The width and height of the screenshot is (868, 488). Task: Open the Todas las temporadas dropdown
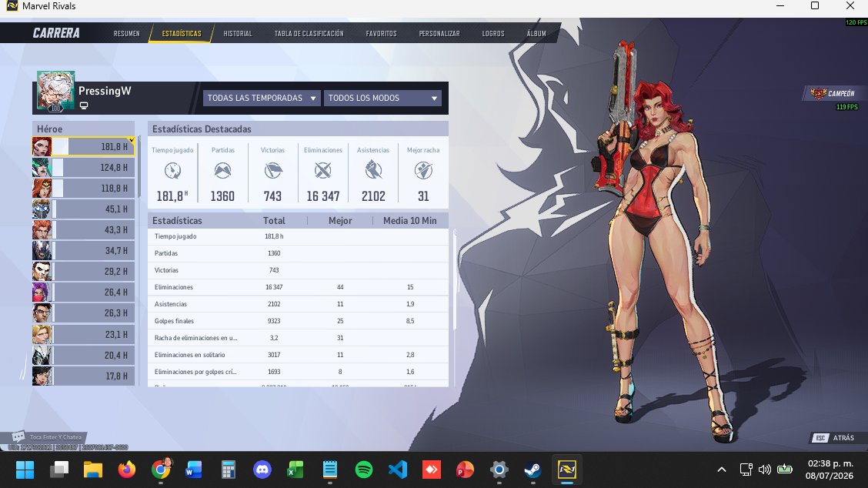pos(262,98)
